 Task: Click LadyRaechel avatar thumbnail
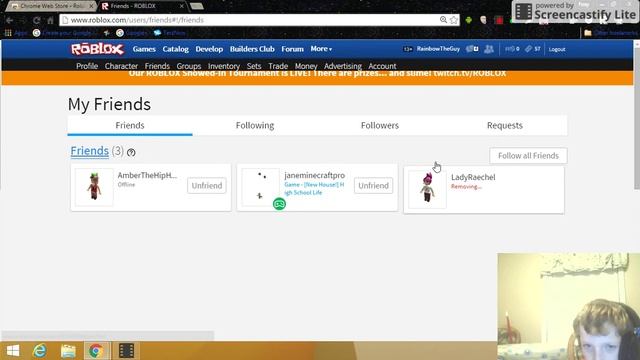(x=427, y=189)
